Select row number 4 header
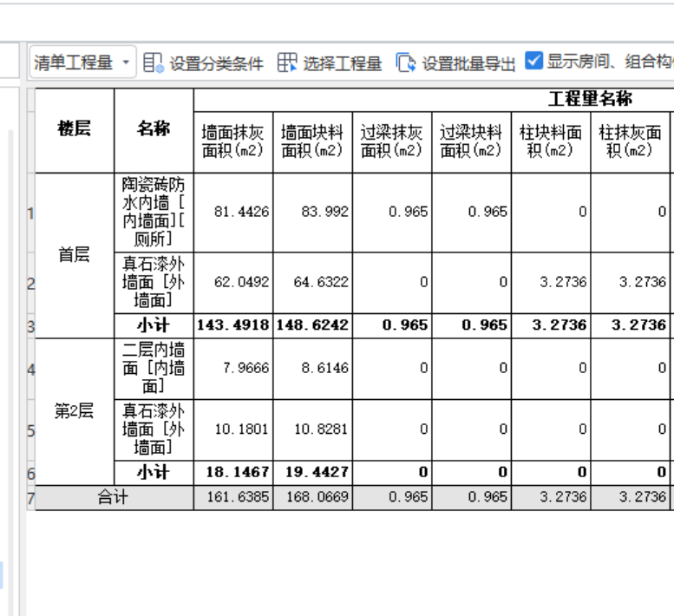674x616 pixels. point(31,369)
